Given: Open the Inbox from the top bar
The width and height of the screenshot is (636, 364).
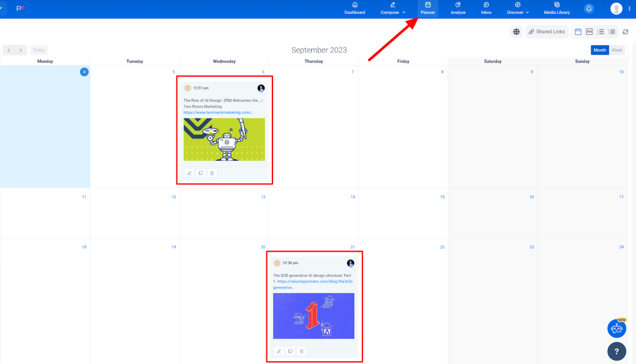Looking at the screenshot, I should 485,8.
